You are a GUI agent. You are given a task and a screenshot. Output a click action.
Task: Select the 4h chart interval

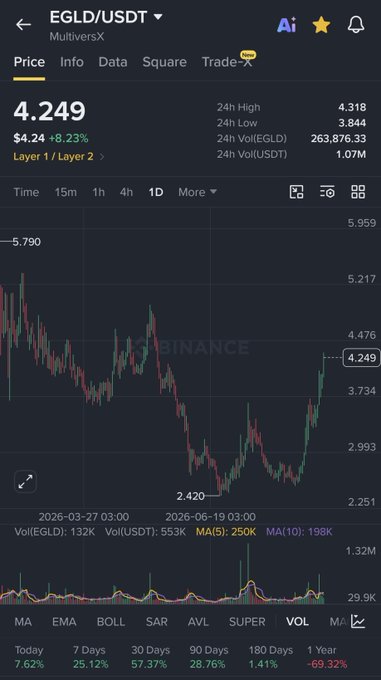tap(126, 192)
